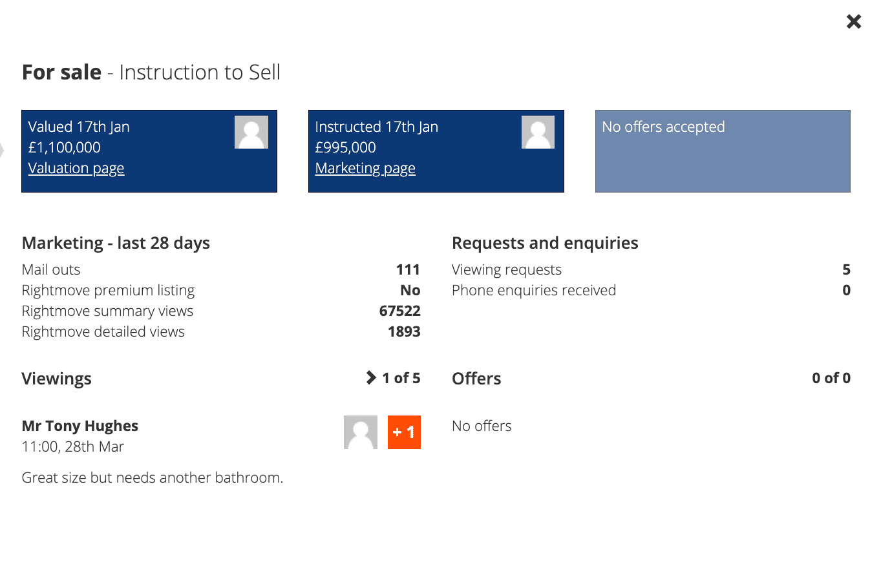
Task: Click the No offers accepted card
Action: [x=723, y=151]
